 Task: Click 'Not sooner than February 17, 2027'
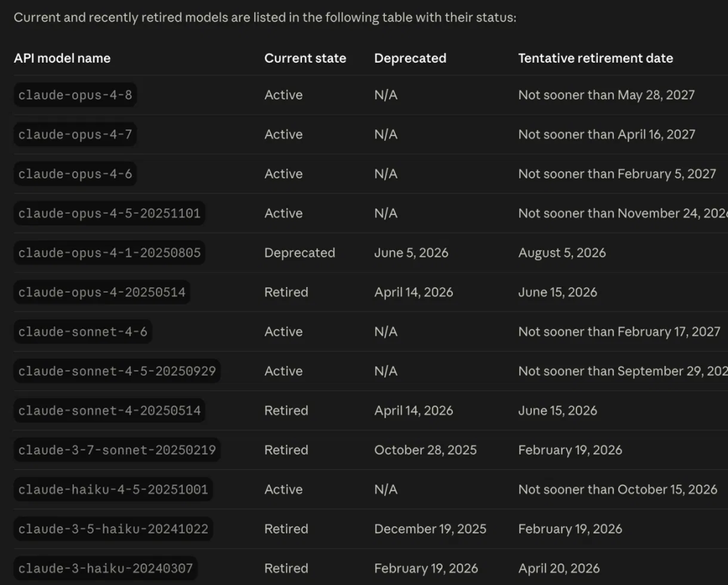[619, 332]
